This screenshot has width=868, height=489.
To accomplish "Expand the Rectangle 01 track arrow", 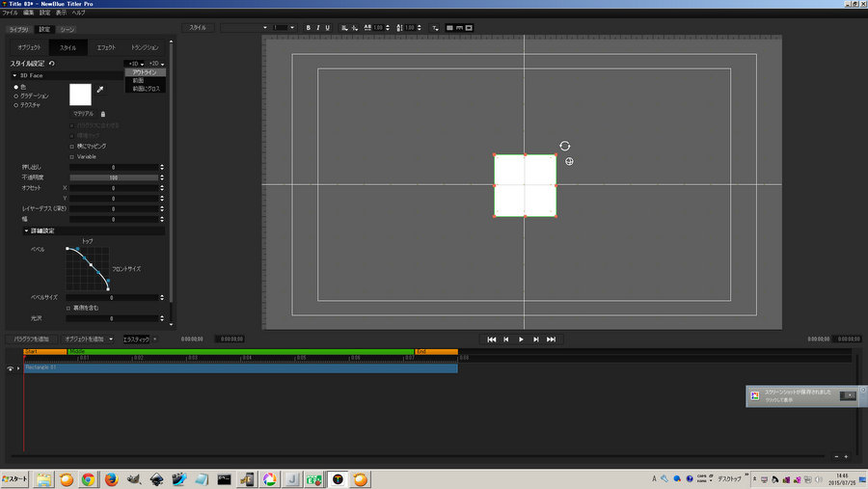I will (x=19, y=368).
